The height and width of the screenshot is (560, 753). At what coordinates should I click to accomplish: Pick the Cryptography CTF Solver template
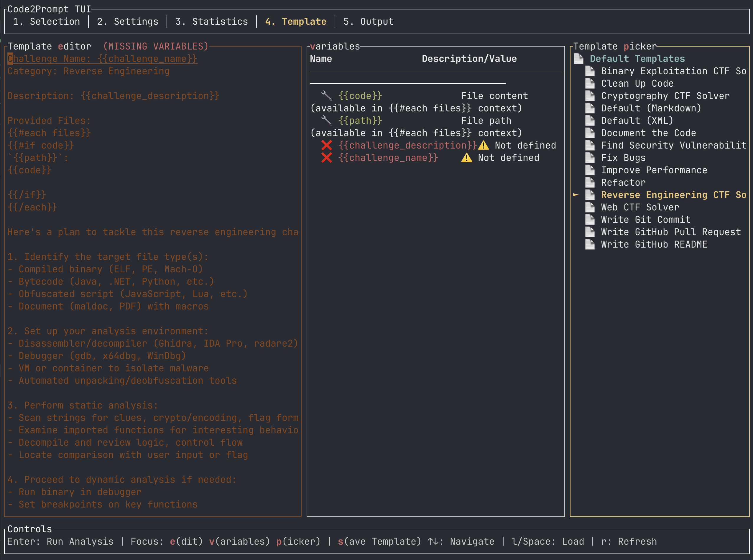tap(665, 96)
